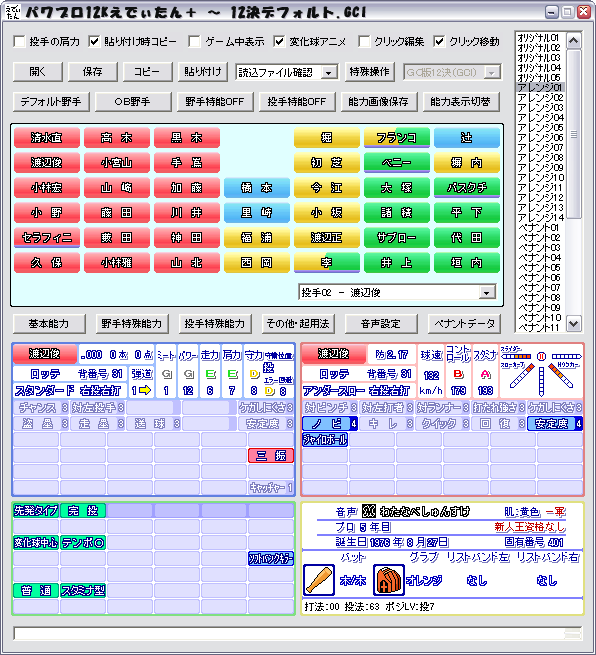Click the orange glove equipment icon

tap(388, 580)
